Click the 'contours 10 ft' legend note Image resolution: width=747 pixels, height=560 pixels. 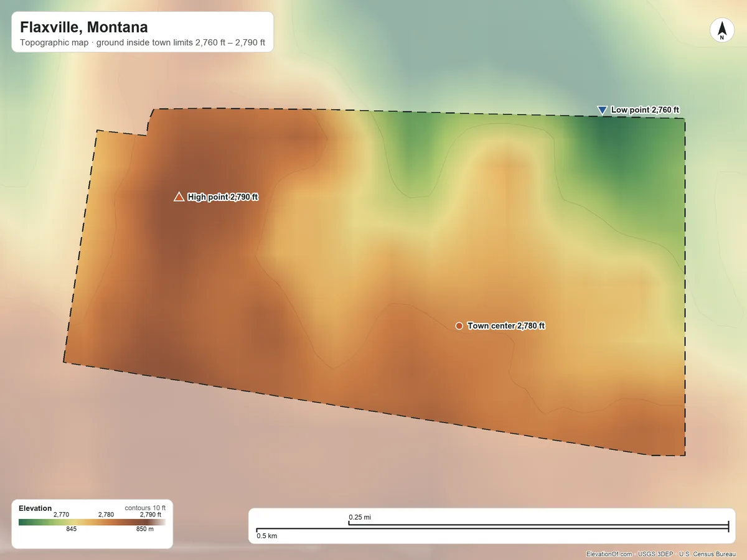pos(145,508)
